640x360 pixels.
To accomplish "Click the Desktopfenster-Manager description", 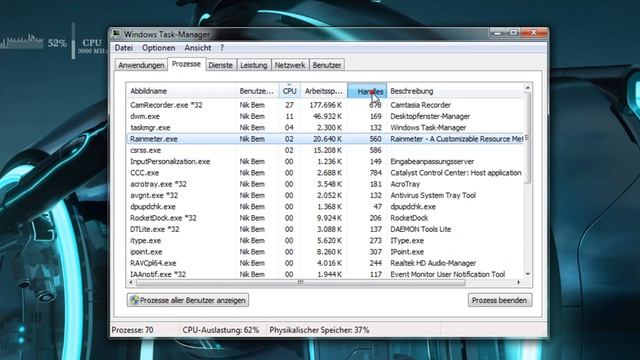I will [x=430, y=116].
